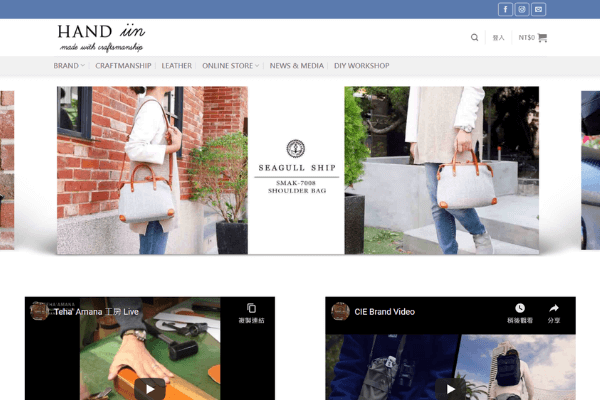Image resolution: width=600 pixels, height=400 pixels.
Task: Click the Seagull Ship SMAK-7008 banner text
Action: [297, 167]
